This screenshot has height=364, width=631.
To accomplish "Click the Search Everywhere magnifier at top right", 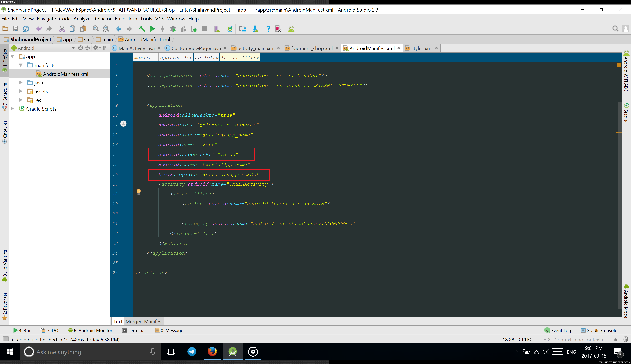I will coord(616,29).
